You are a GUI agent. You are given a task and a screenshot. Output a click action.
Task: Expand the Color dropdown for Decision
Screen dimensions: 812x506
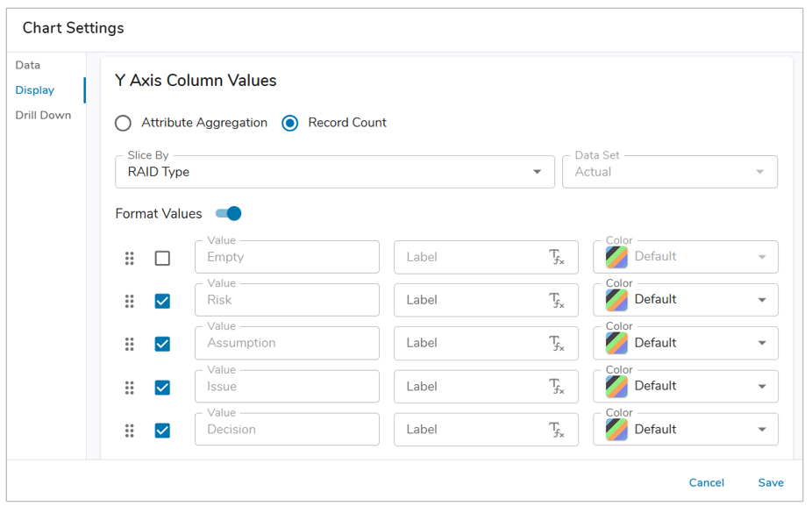[761, 430]
